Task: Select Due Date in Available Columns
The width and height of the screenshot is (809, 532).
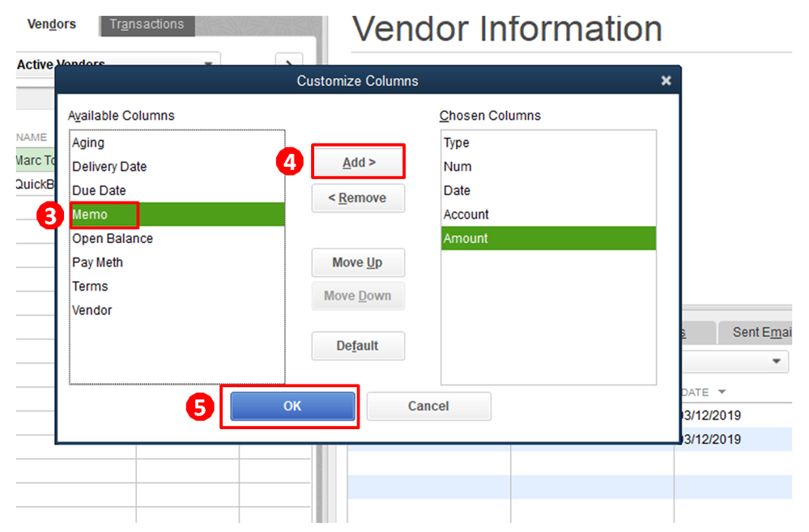Action: point(177,190)
